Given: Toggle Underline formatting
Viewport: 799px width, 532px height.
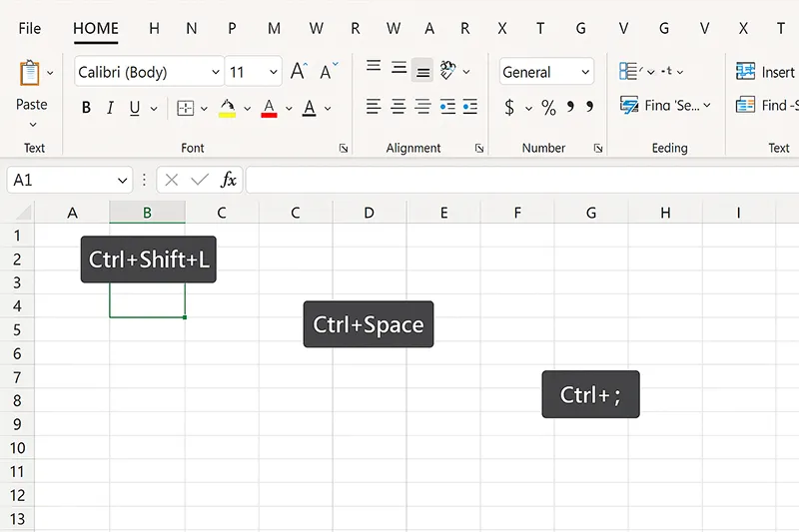Looking at the screenshot, I should (135, 108).
